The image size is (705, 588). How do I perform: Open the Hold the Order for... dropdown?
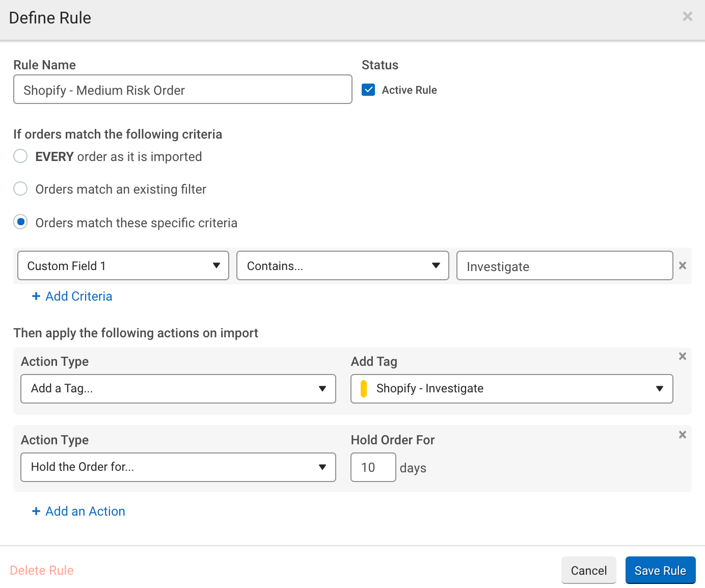pyautogui.click(x=178, y=467)
